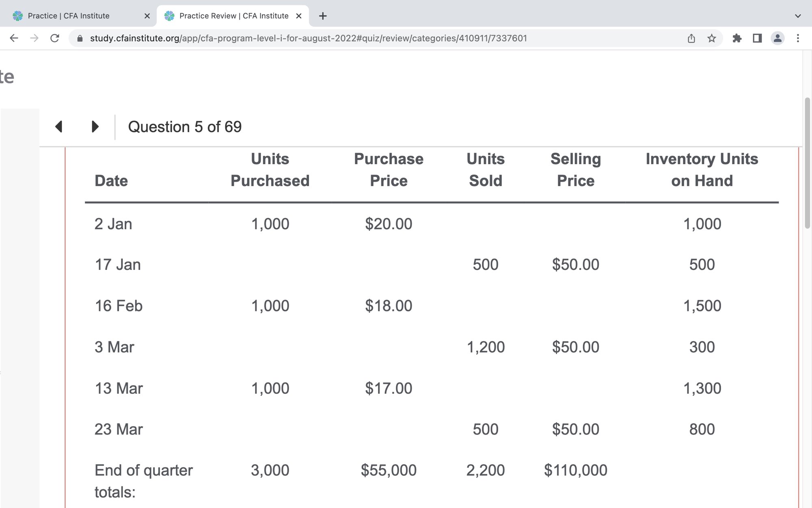Click the address bar URL field
This screenshot has height=508, width=812.
(x=309, y=38)
